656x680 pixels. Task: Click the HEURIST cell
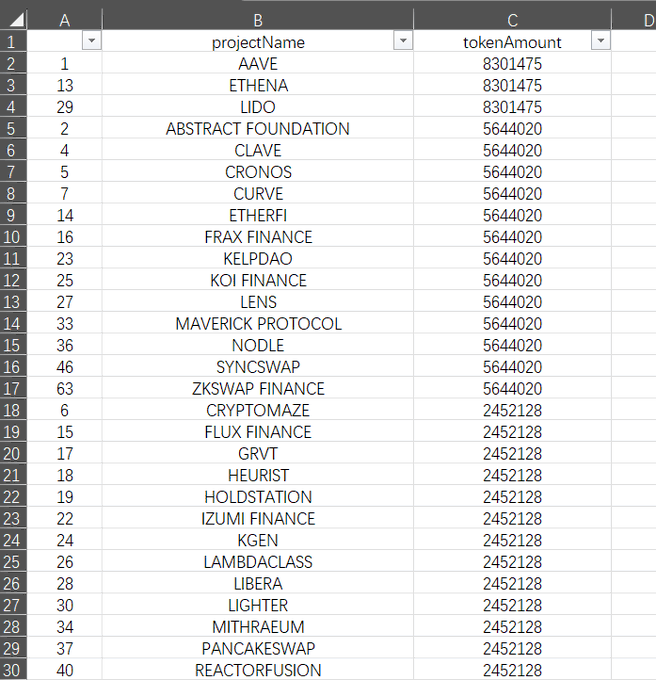258,475
